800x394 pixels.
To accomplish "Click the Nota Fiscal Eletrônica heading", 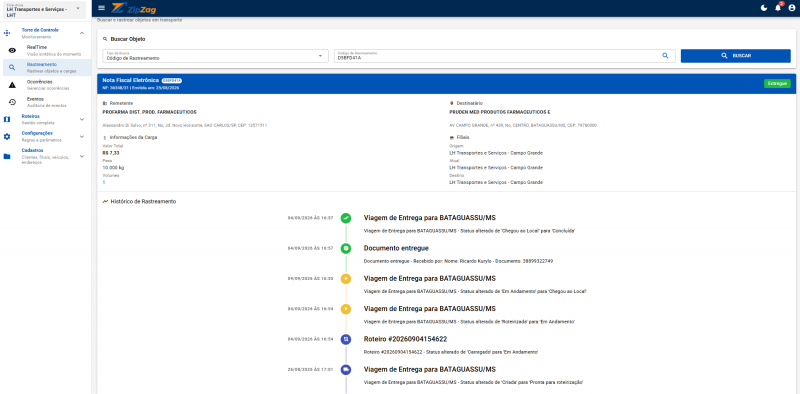I will (x=131, y=81).
